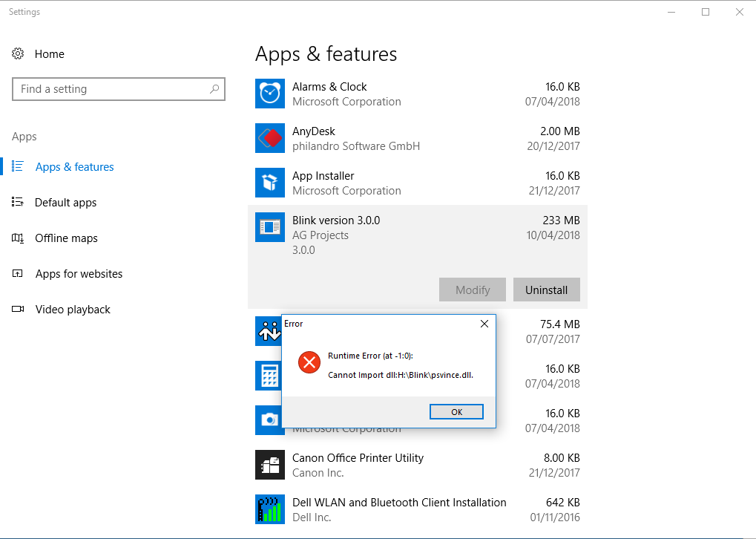Click the Apps & features list icon
The image size is (756, 539).
pos(17,166)
